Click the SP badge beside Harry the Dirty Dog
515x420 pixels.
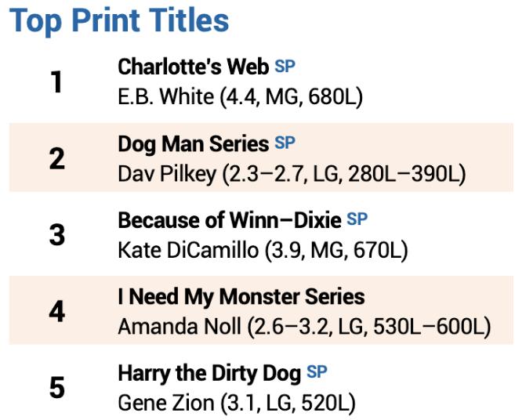coord(317,372)
